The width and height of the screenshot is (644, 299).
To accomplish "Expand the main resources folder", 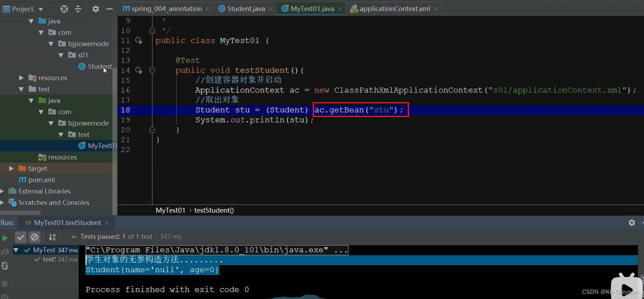I will 21,78.
